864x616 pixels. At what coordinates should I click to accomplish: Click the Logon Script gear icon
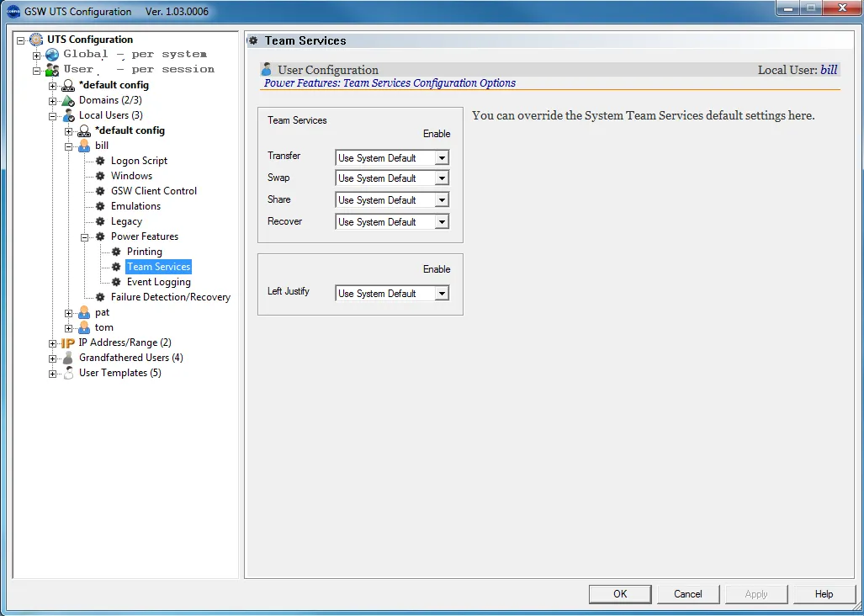click(x=100, y=161)
